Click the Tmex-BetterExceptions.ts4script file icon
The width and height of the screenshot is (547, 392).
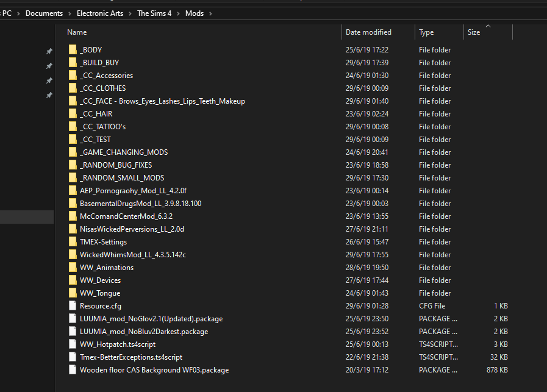coord(73,357)
